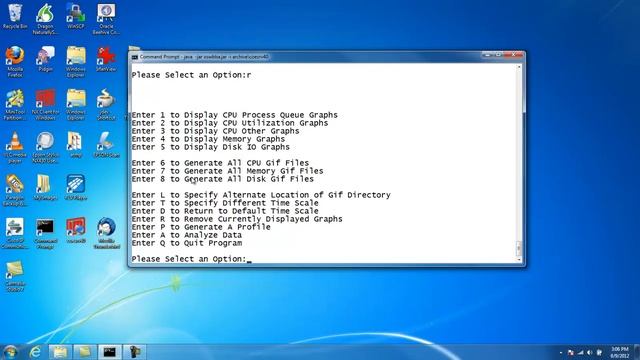Image resolution: width=640 pixels, height=360 pixels.
Task: Open the Mozilla Thunderbird shortcut
Action: point(106,234)
